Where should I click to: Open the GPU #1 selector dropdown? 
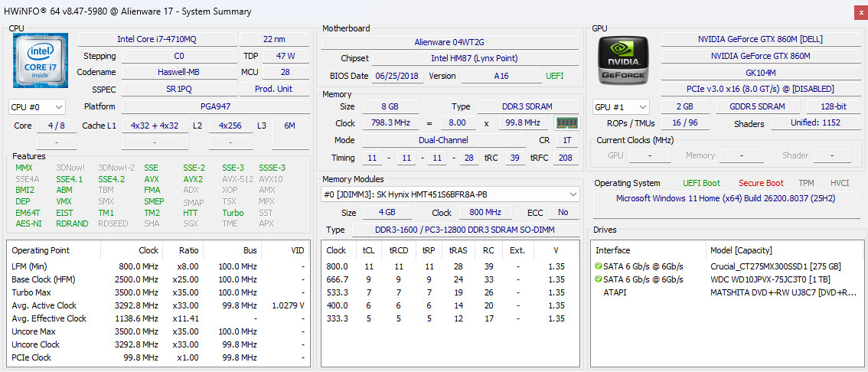[621, 107]
